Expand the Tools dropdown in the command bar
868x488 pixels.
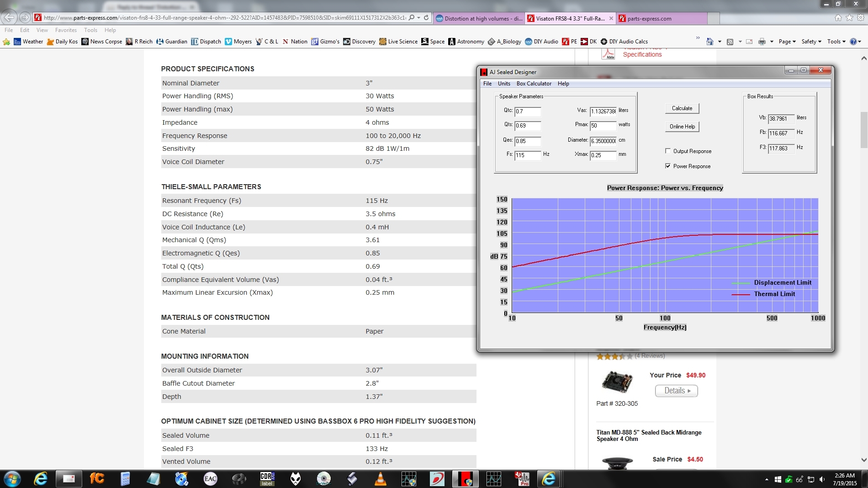[836, 42]
